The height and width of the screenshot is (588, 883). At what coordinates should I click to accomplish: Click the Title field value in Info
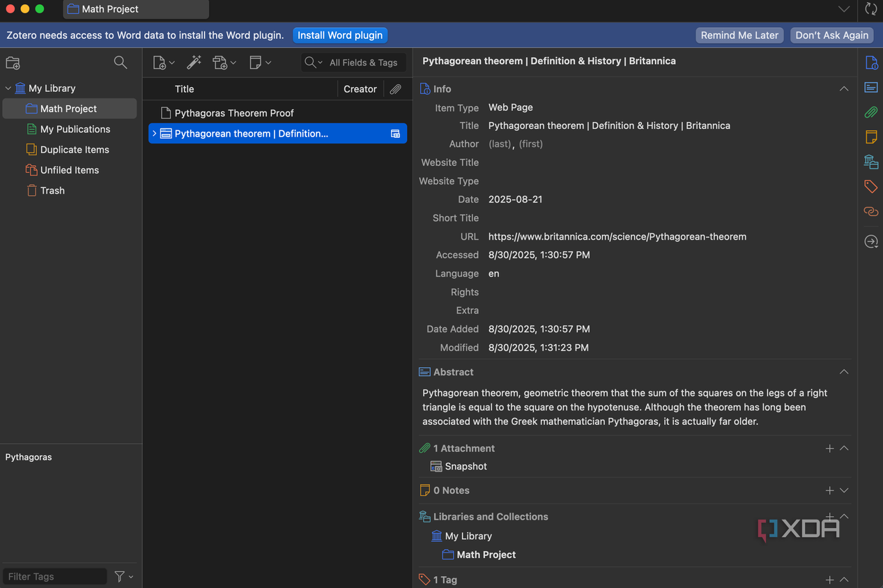point(610,126)
